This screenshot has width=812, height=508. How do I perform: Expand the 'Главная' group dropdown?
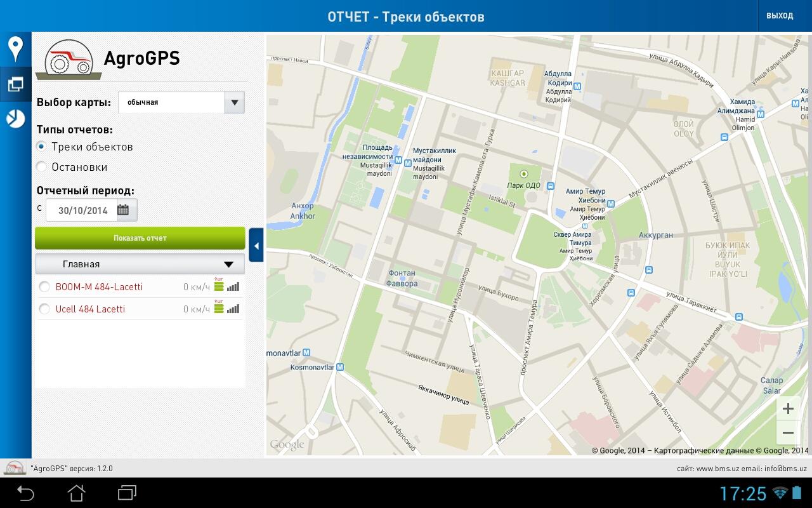(x=140, y=264)
